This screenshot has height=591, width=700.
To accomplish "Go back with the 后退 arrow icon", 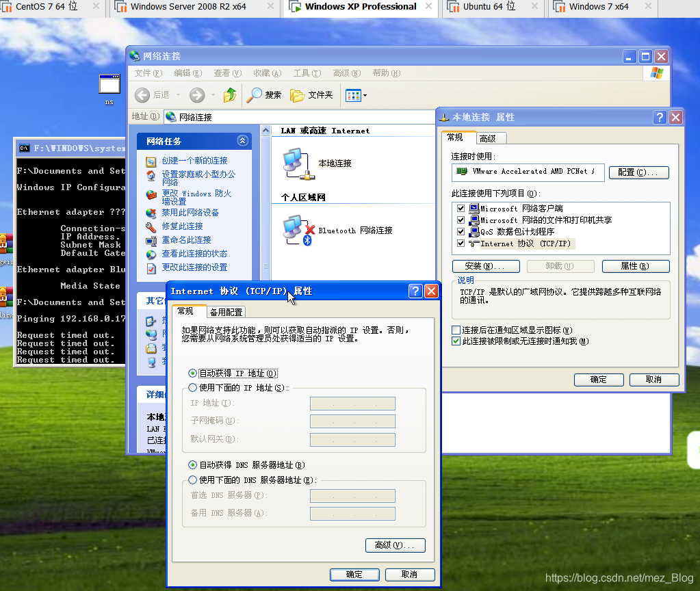I will coord(142,95).
